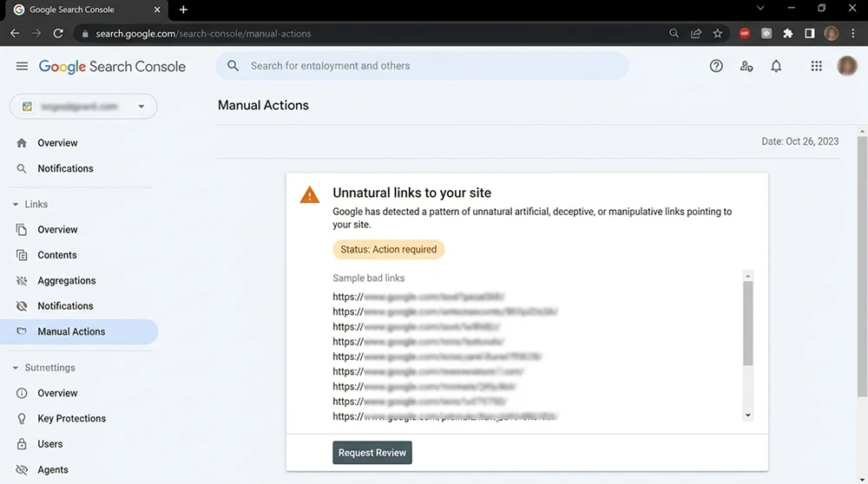Select Overview at top of sidebar
This screenshot has width=868, height=484.
point(57,143)
